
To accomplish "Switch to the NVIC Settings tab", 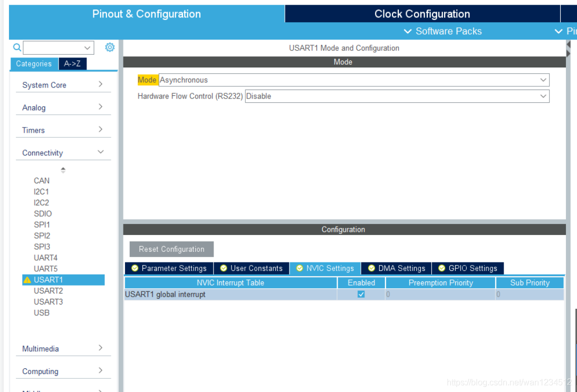I will pyautogui.click(x=325, y=268).
